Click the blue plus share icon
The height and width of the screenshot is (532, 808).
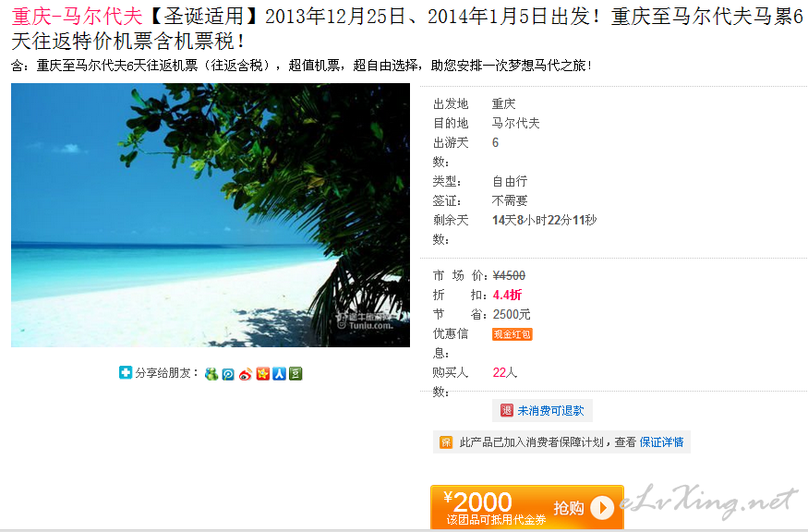pyautogui.click(x=126, y=372)
